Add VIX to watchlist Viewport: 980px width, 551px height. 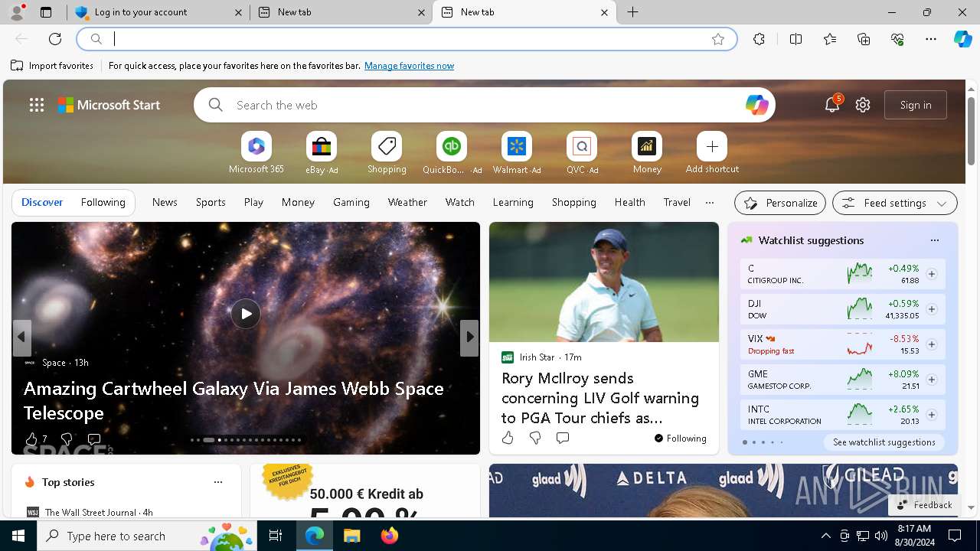point(932,344)
